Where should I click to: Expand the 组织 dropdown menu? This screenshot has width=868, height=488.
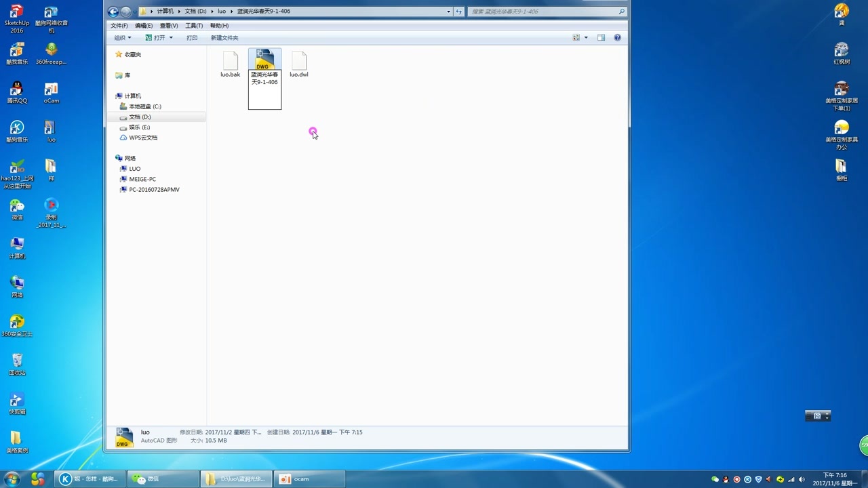[x=123, y=38]
